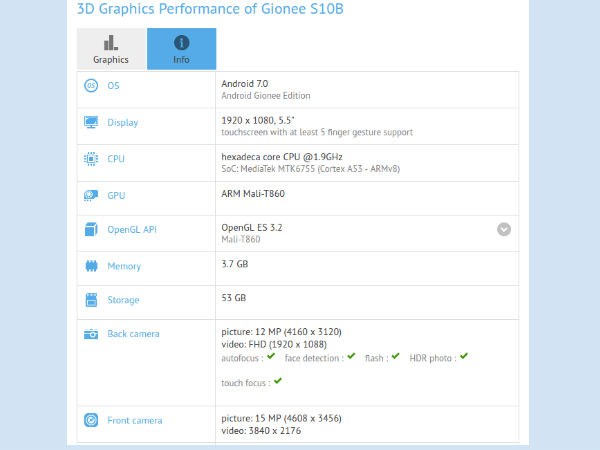This screenshot has height=450, width=600.
Task: Click picture: 12 MP (4160 x 3120) text
Action: (x=281, y=331)
